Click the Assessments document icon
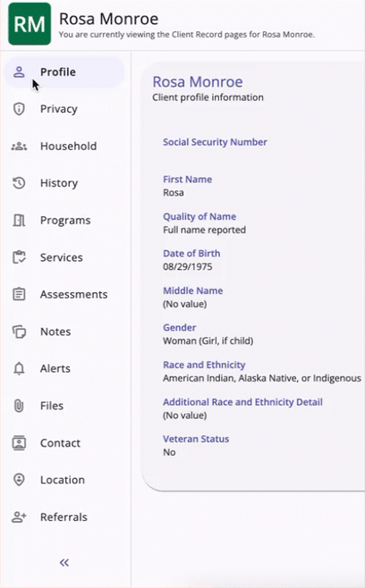Viewport: 365px width, 588px height. [19, 294]
